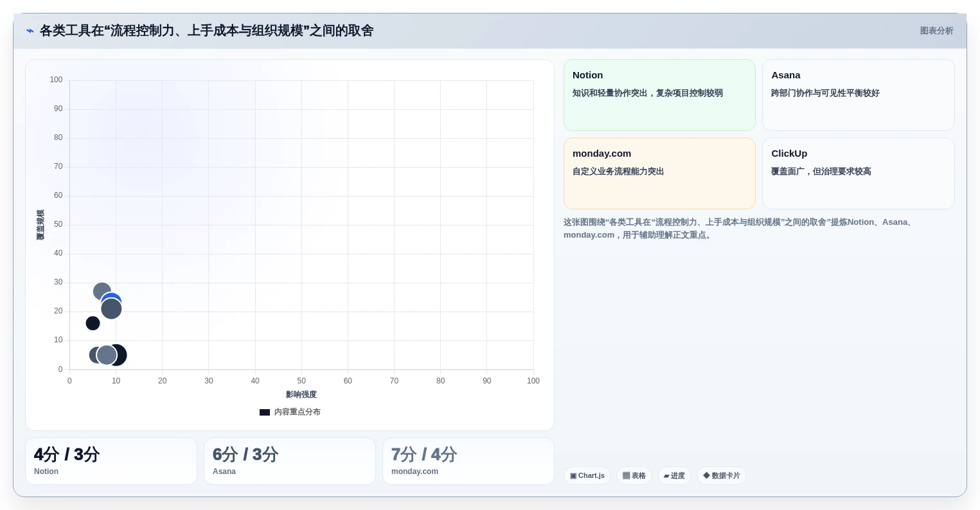
Task: Click the 内容重点分布 legend label
Action: (x=297, y=412)
